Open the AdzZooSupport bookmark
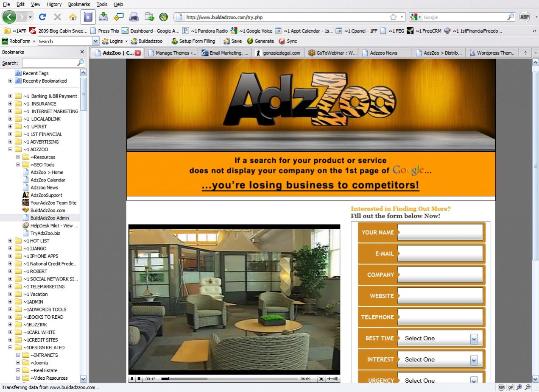This screenshot has height=392, width=539. (42, 195)
